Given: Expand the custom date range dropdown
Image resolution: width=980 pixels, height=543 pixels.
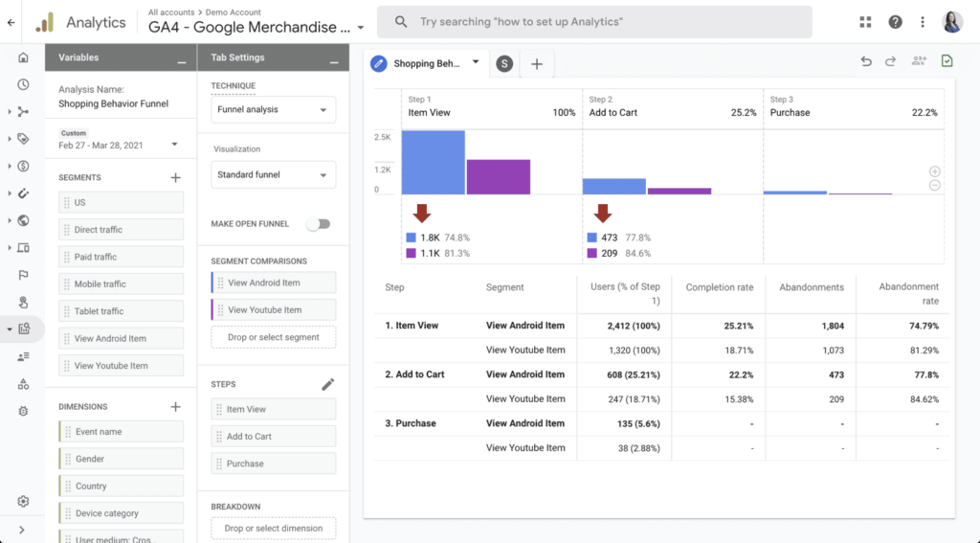Looking at the screenshot, I should 174,145.
